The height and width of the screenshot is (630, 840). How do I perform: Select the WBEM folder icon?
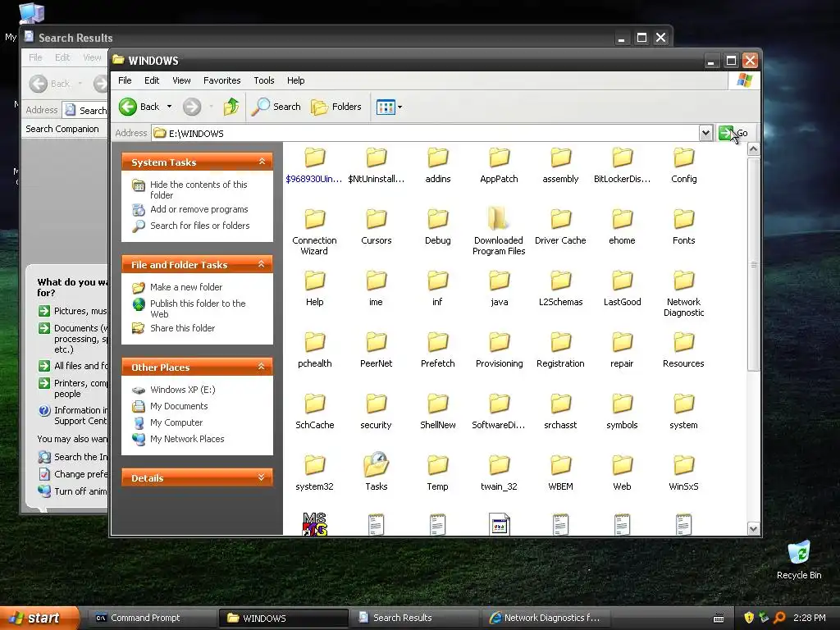coord(560,465)
